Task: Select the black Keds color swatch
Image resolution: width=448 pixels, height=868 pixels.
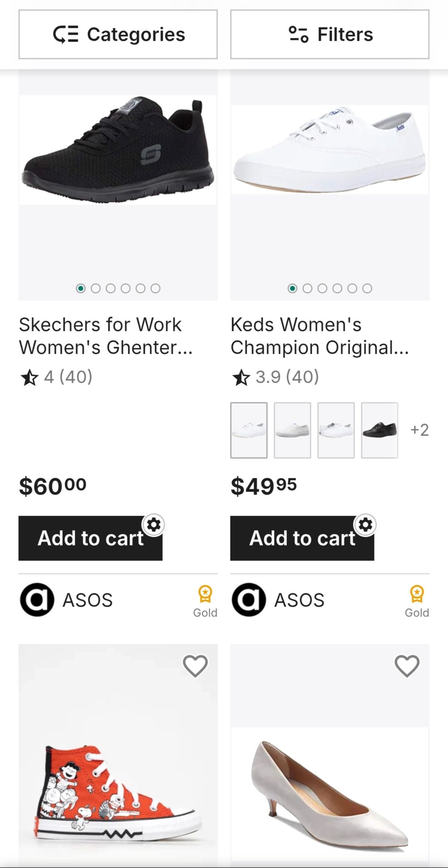Action: (379, 430)
